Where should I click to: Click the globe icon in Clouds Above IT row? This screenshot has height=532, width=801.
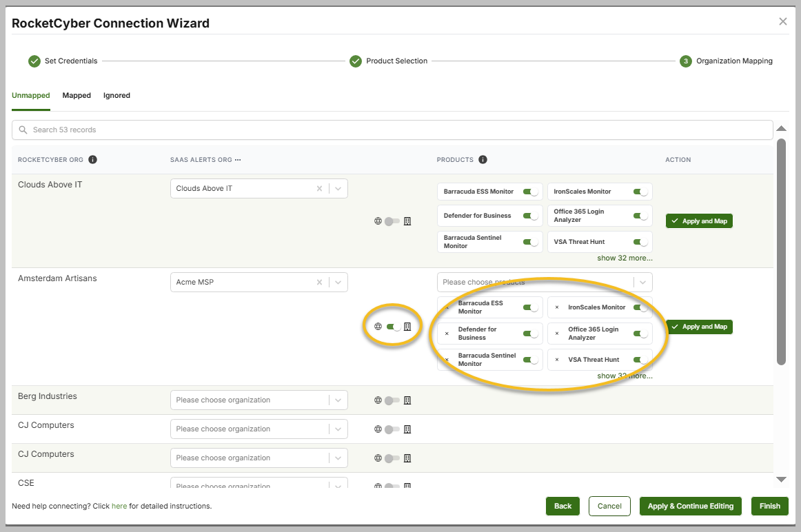click(x=378, y=221)
